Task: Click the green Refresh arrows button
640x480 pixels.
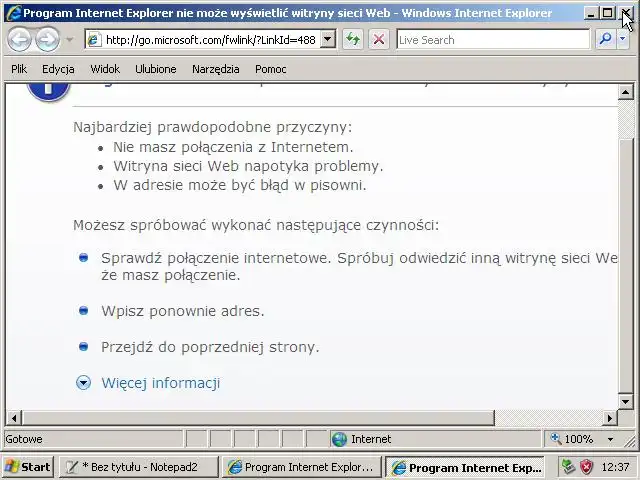Action: point(353,40)
